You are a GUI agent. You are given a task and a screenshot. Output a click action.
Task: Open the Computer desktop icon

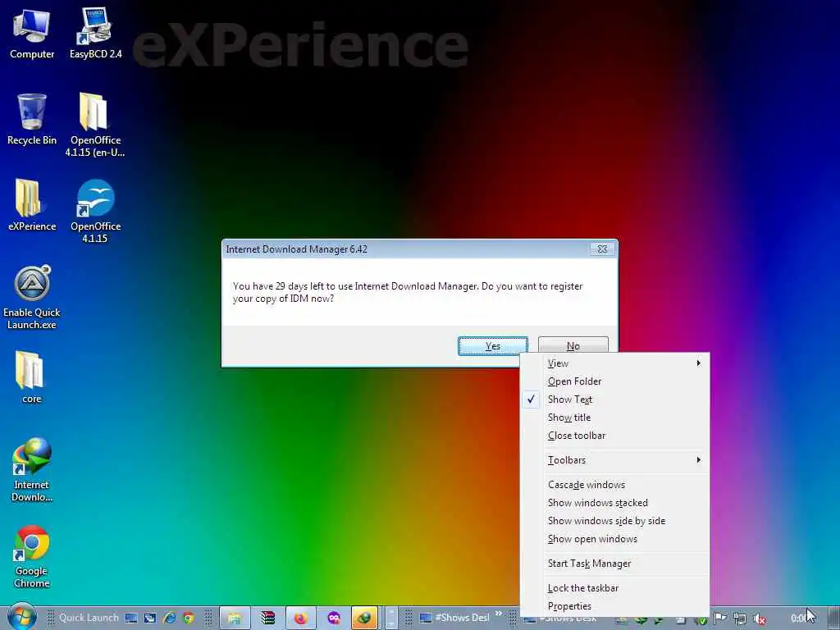click(32, 33)
